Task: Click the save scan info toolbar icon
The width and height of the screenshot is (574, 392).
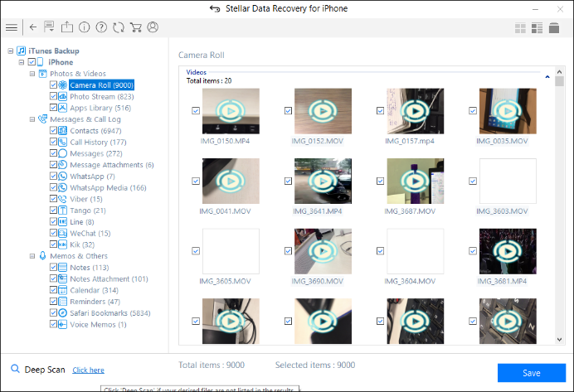Action: click(x=49, y=27)
